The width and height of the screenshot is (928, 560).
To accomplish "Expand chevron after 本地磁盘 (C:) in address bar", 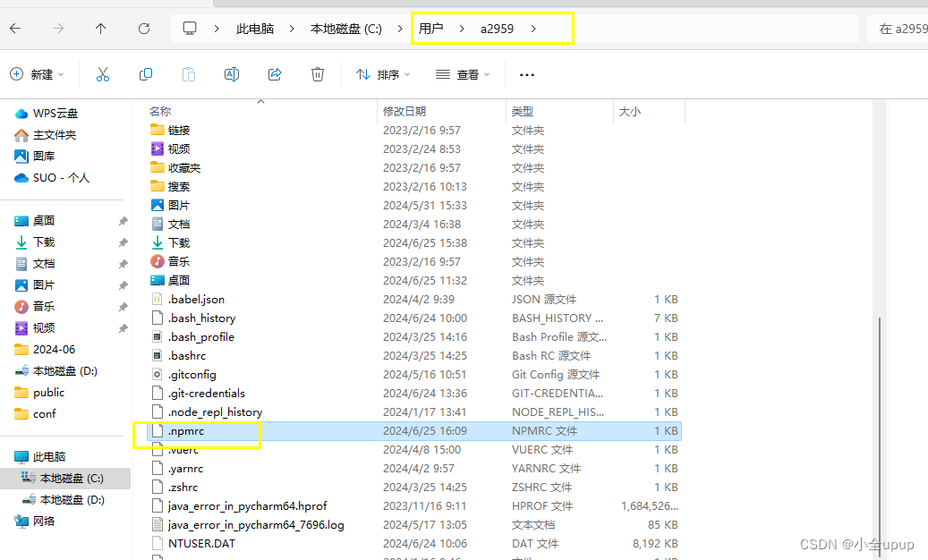I will pyautogui.click(x=400, y=29).
